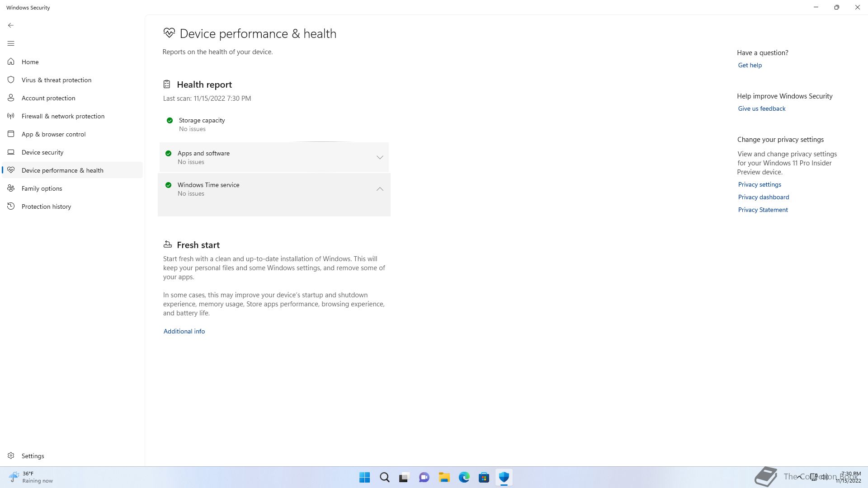Click the Virus & threat protection shield icon
Viewport: 868px width, 488px height.
[11, 80]
